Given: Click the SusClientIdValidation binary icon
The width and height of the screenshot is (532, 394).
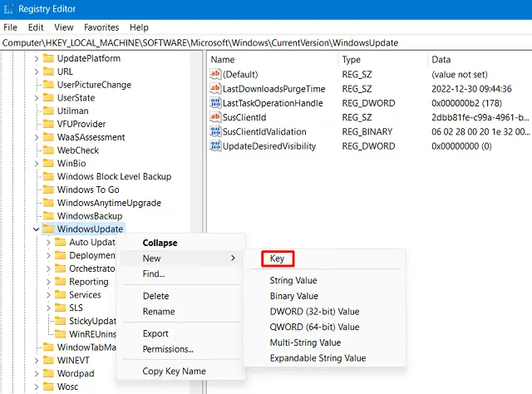Looking at the screenshot, I should [215, 131].
